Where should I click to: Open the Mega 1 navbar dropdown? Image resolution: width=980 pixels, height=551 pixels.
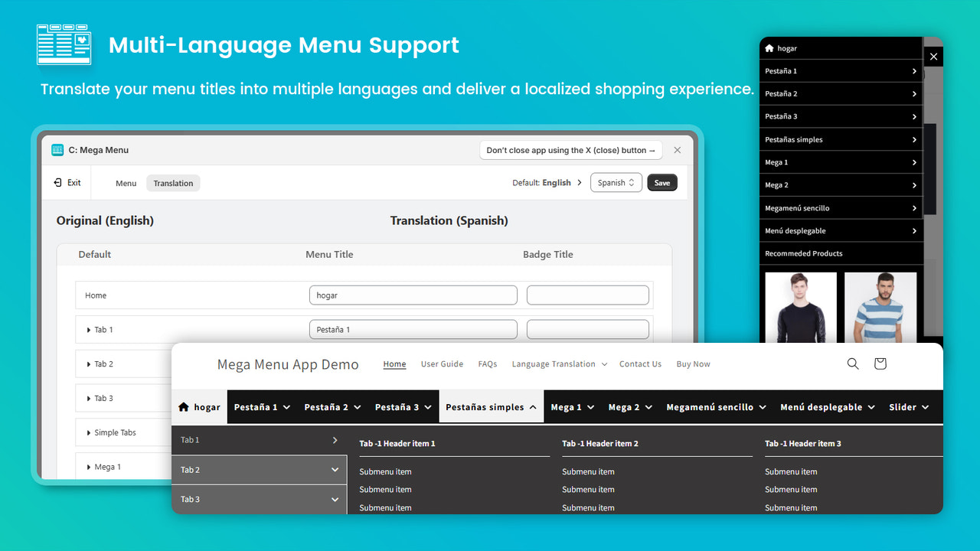pyautogui.click(x=572, y=407)
